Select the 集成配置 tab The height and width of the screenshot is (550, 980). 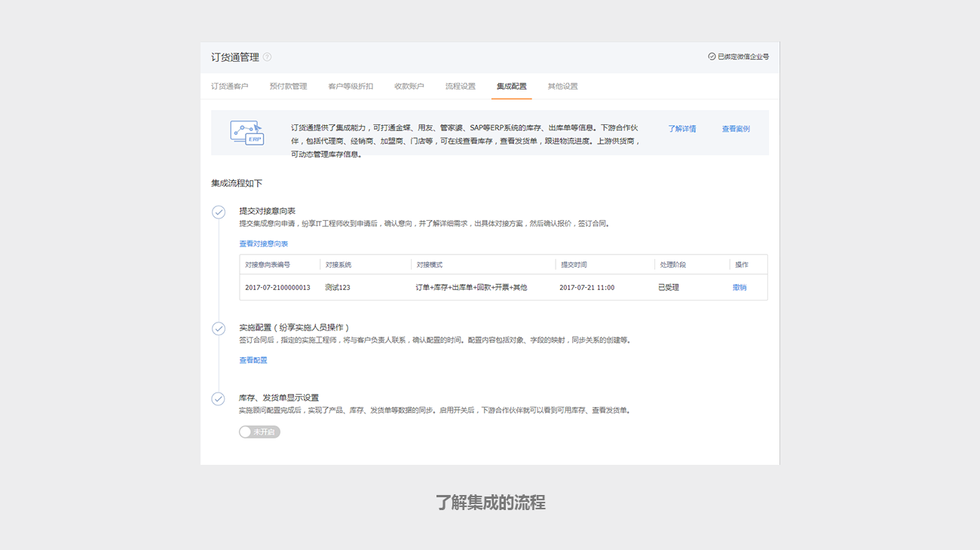pyautogui.click(x=511, y=87)
